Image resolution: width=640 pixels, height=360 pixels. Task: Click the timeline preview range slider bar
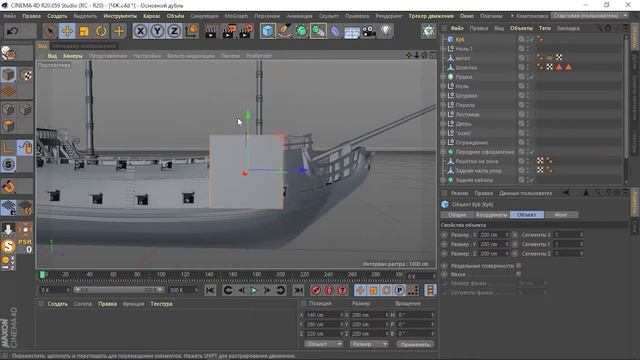tap(118, 290)
